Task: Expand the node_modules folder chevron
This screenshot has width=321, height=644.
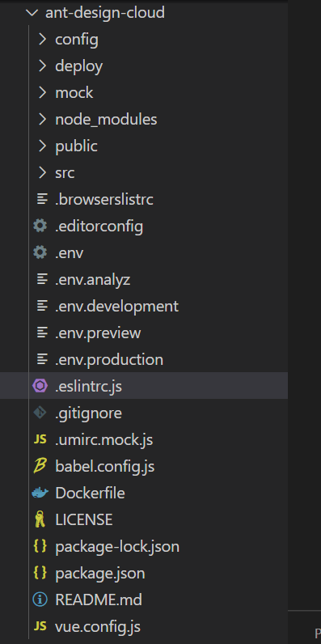Action: 42,119
